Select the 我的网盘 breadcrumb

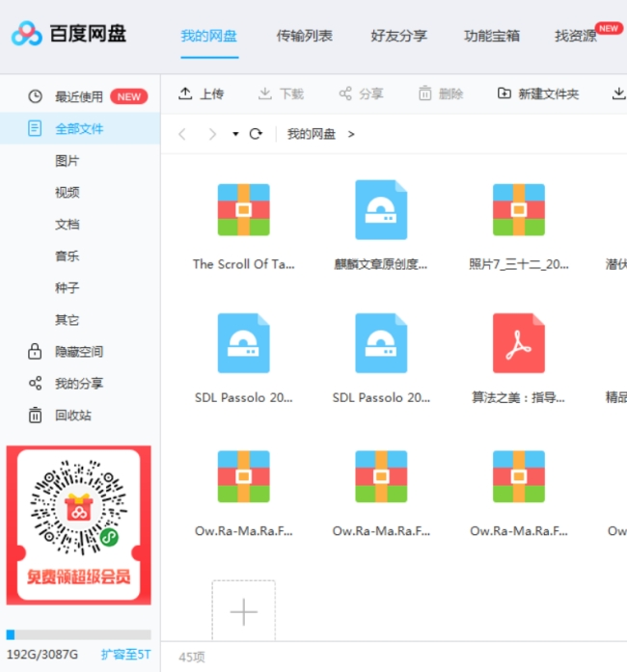(x=312, y=134)
